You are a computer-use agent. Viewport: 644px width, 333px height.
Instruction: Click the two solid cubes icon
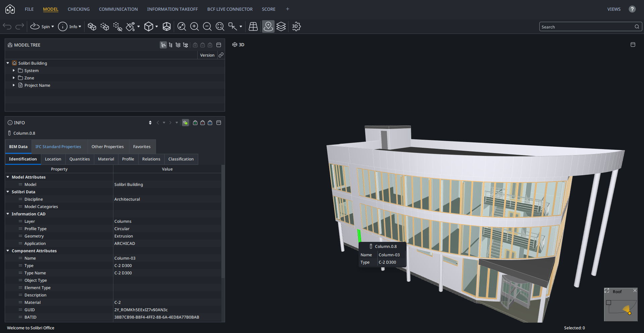click(92, 26)
